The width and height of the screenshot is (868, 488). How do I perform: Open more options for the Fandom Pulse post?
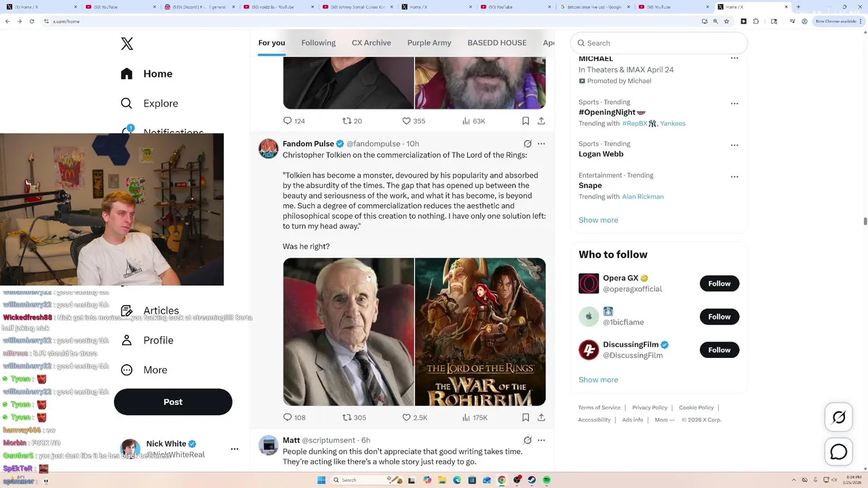(x=541, y=144)
